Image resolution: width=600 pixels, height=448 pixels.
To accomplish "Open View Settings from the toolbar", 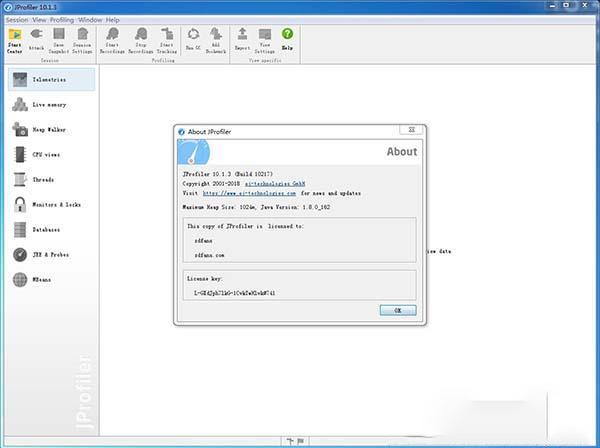I will tap(265, 41).
